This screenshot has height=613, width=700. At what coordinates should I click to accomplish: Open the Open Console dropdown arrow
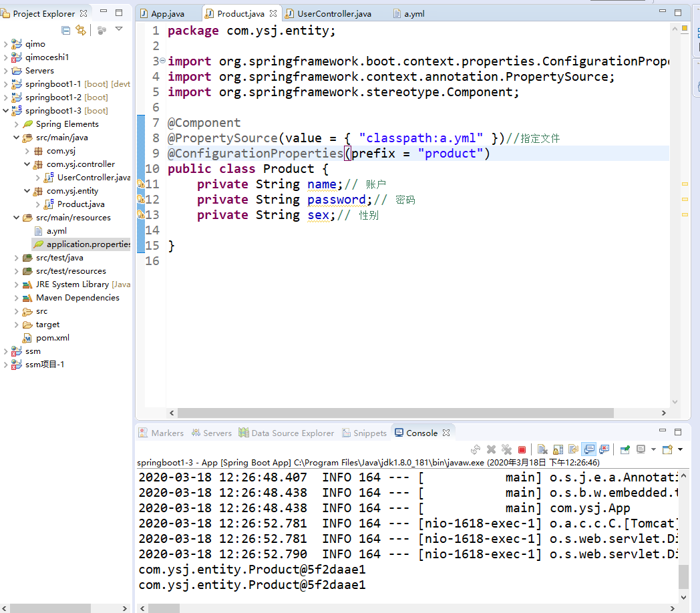pyautogui.click(x=681, y=449)
